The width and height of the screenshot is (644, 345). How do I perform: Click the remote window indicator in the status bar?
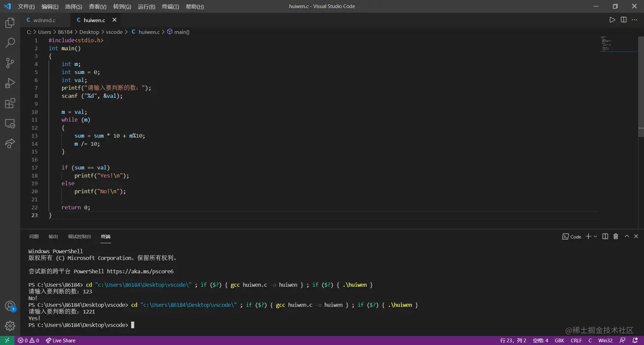pyautogui.click(x=7, y=340)
